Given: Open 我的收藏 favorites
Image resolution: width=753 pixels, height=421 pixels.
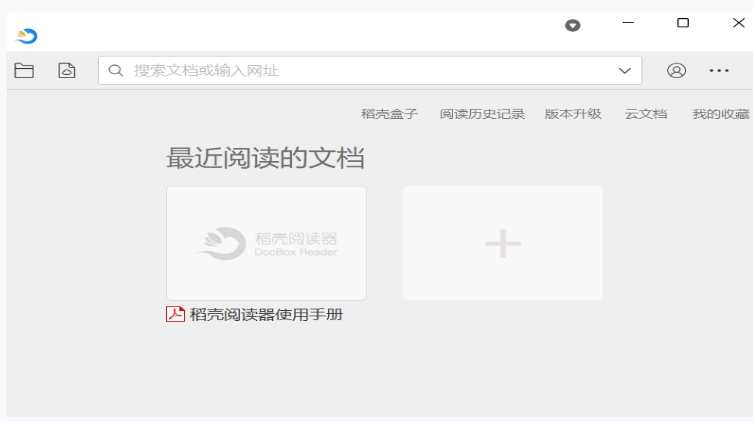Looking at the screenshot, I should coord(721,114).
